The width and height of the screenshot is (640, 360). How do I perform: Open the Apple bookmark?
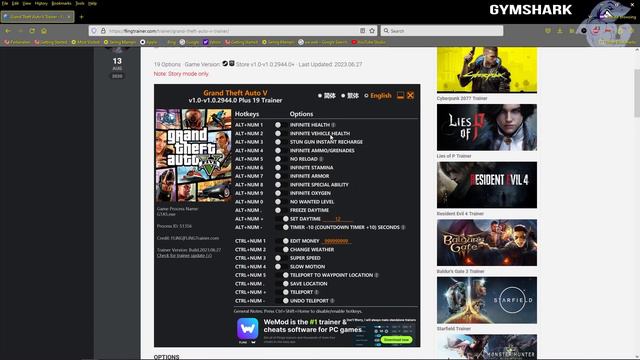pos(149,42)
